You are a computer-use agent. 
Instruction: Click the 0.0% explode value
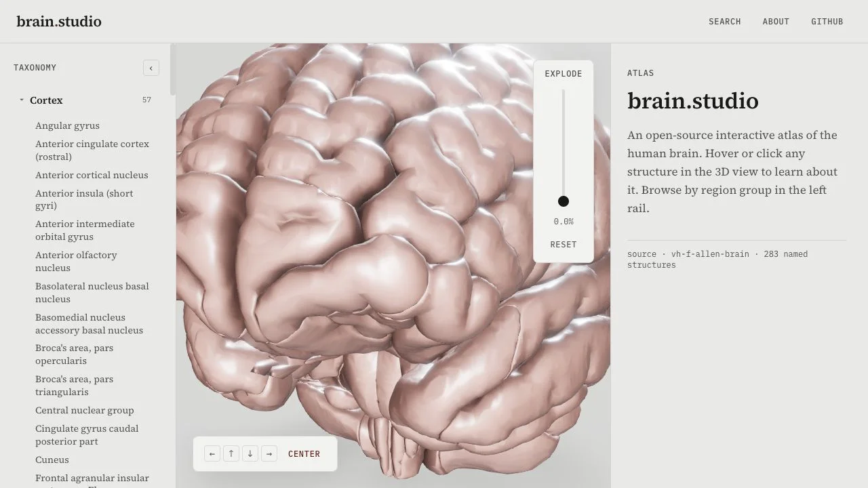(564, 222)
